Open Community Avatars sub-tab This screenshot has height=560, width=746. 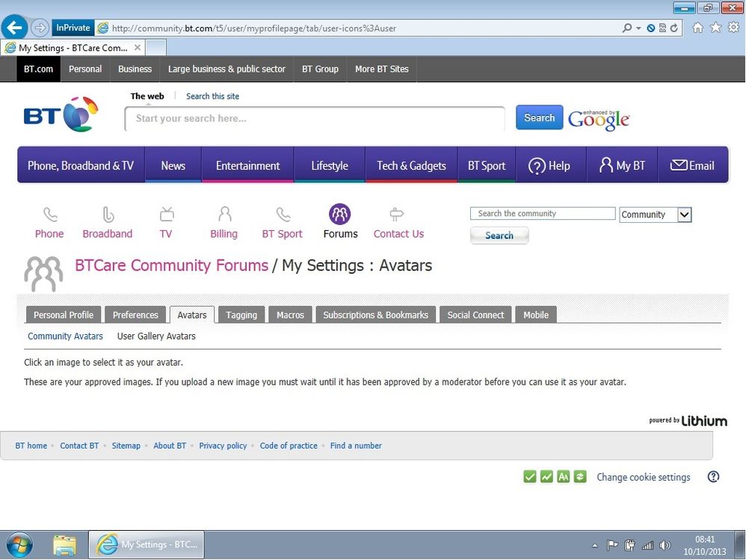click(x=65, y=336)
